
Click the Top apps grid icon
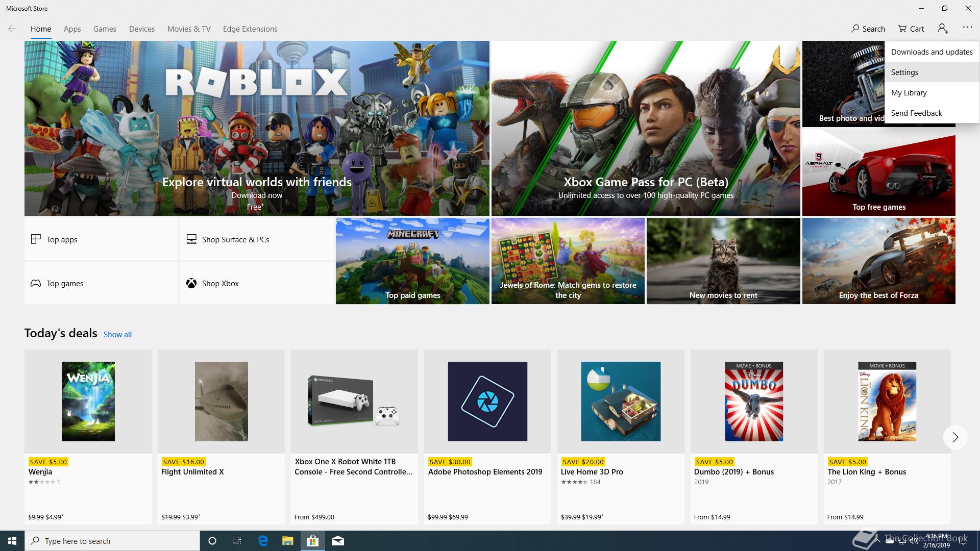(36, 239)
